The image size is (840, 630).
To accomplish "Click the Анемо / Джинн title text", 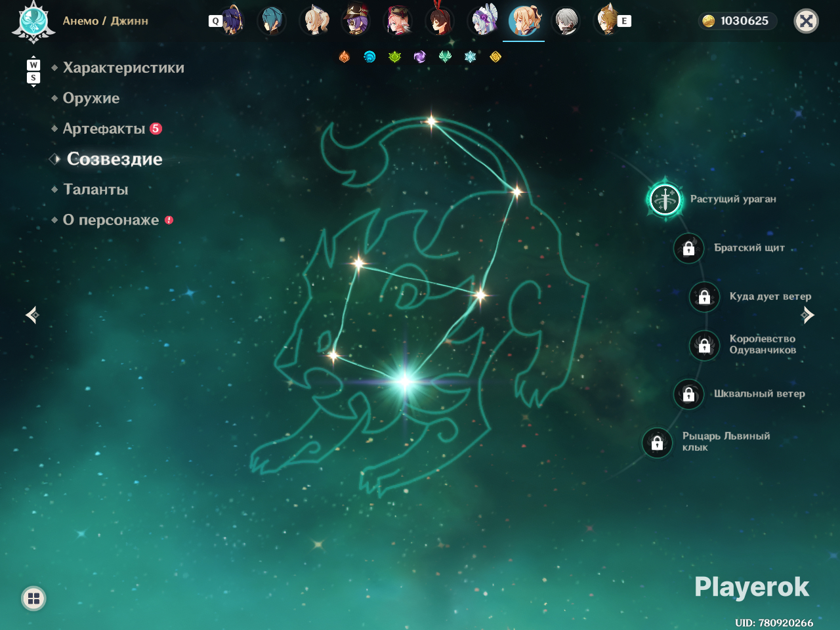I will click(x=106, y=21).
